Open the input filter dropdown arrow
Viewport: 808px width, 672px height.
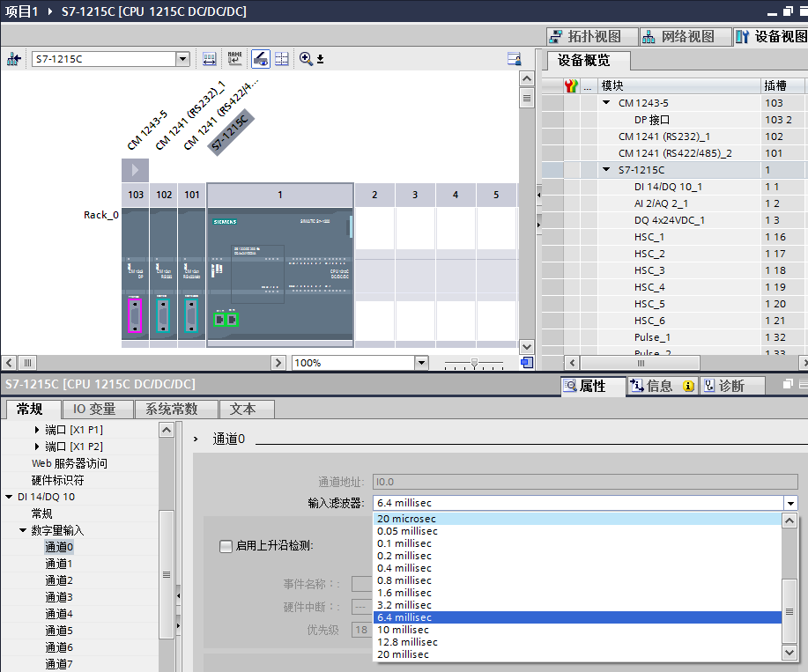pos(790,503)
